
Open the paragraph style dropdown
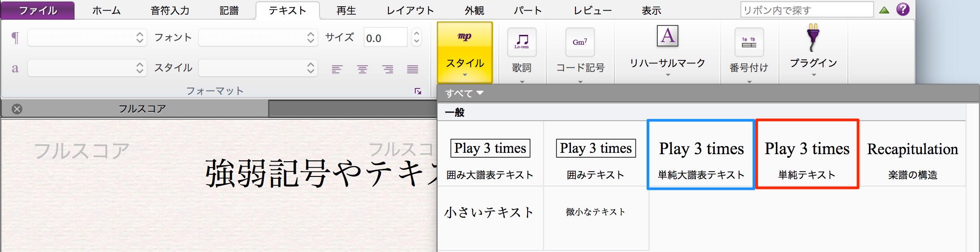87,38
